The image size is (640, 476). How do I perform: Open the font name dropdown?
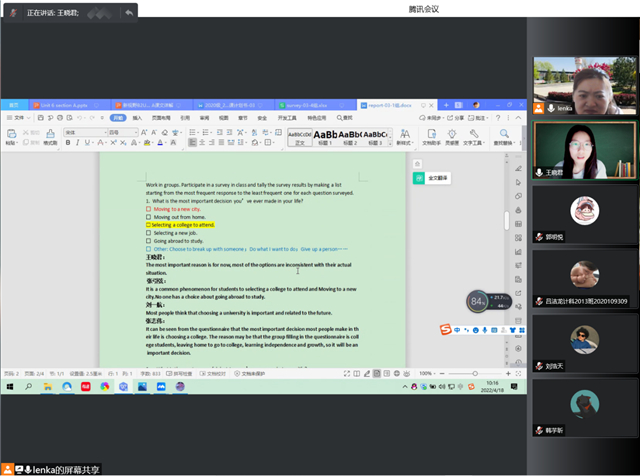[105, 132]
